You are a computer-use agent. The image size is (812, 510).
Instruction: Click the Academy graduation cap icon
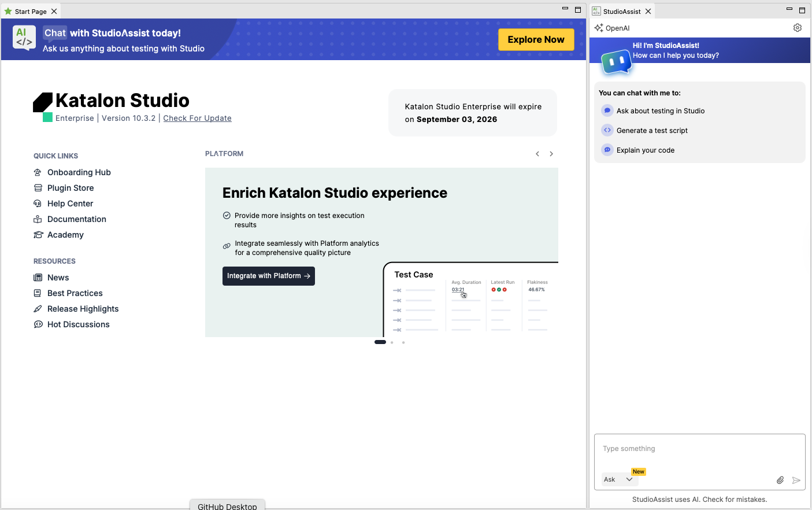pos(38,235)
